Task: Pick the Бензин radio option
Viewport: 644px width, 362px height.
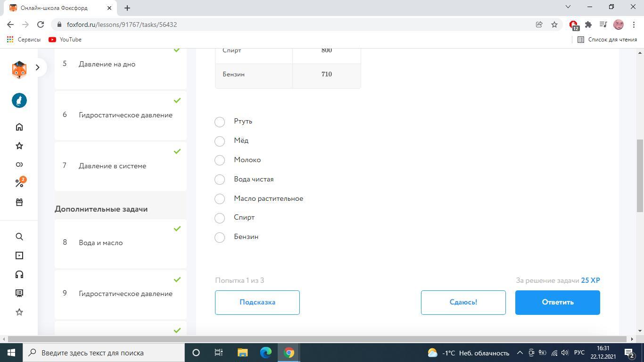Action: pyautogui.click(x=220, y=237)
